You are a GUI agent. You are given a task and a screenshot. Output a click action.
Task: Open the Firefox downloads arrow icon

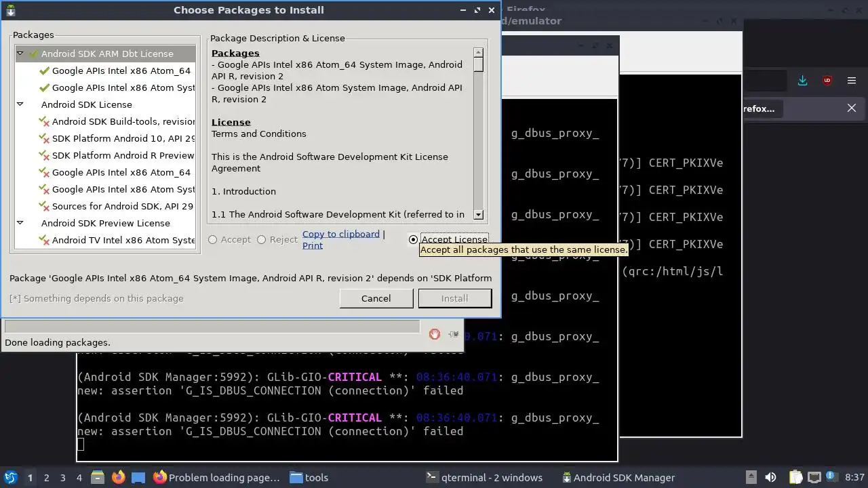[803, 81]
